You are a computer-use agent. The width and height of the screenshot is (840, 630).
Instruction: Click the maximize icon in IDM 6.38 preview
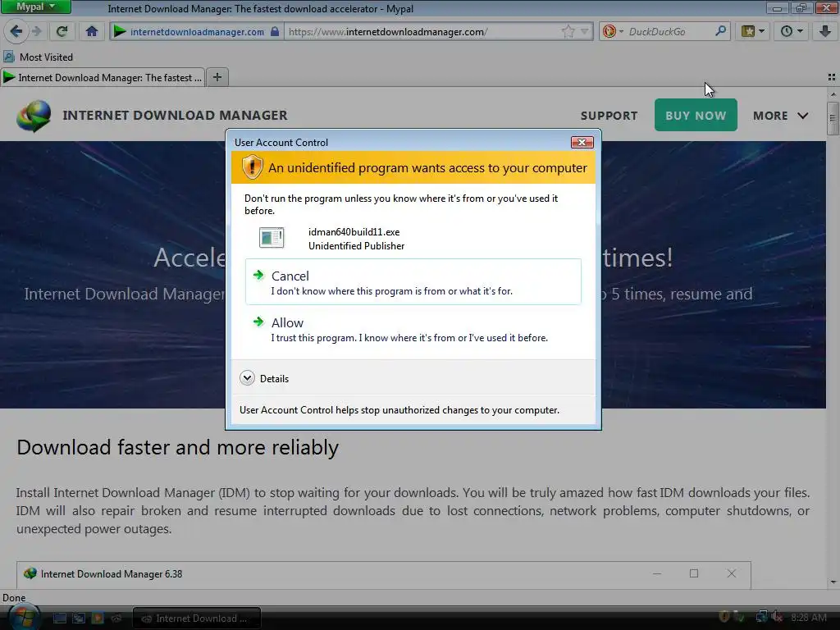point(694,573)
